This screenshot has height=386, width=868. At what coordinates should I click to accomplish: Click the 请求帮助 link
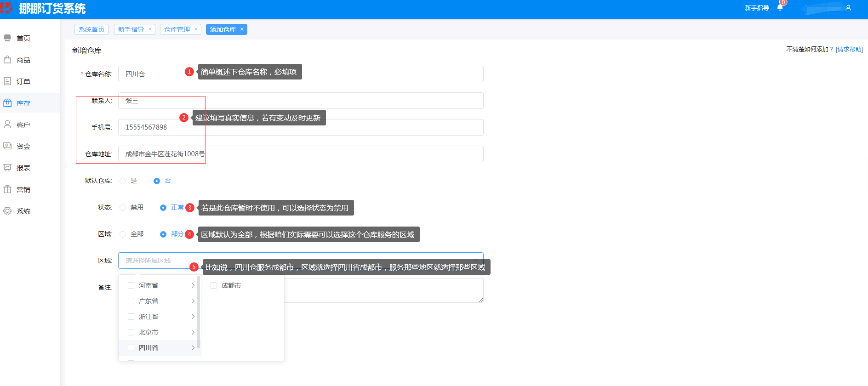tap(849, 50)
